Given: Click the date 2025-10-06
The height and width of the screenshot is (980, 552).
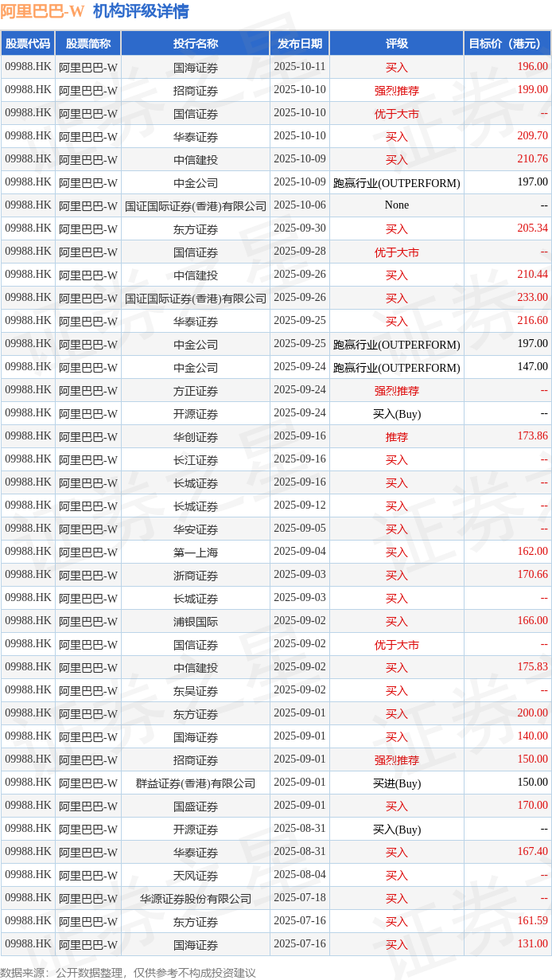Looking at the screenshot, I should pyautogui.click(x=300, y=205).
